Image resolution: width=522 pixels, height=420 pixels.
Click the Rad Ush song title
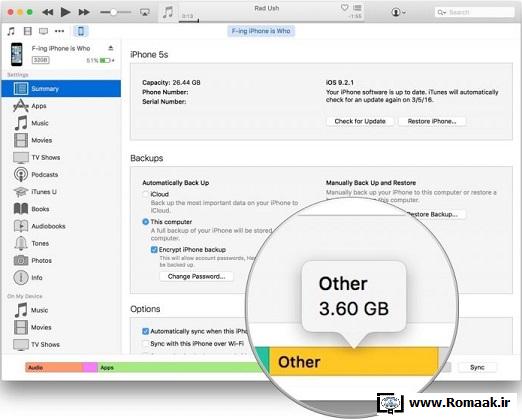tap(267, 8)
